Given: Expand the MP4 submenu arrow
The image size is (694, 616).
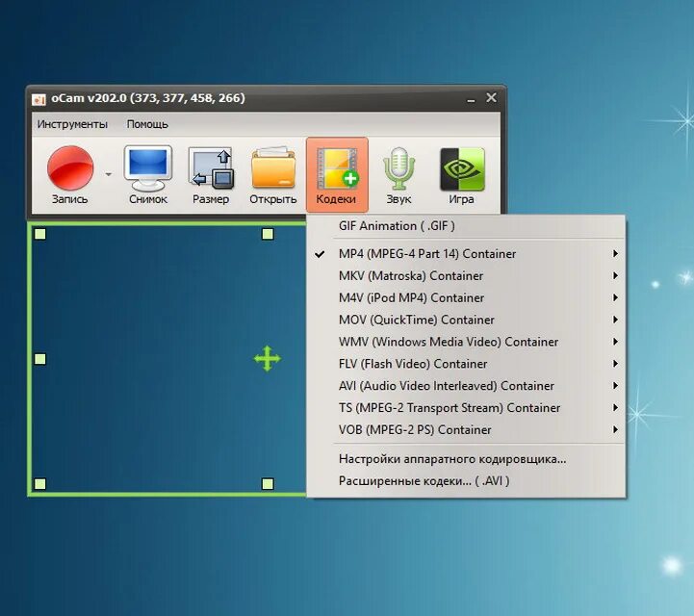Looking at the screenshot, I should pos(615,253).
